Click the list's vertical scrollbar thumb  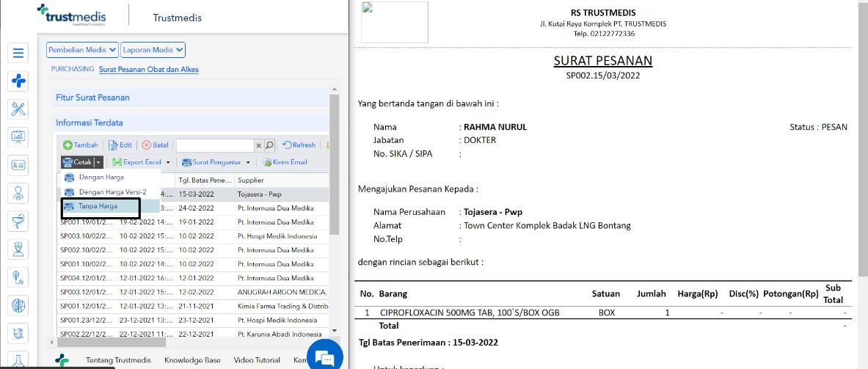(x=334, y=164)
